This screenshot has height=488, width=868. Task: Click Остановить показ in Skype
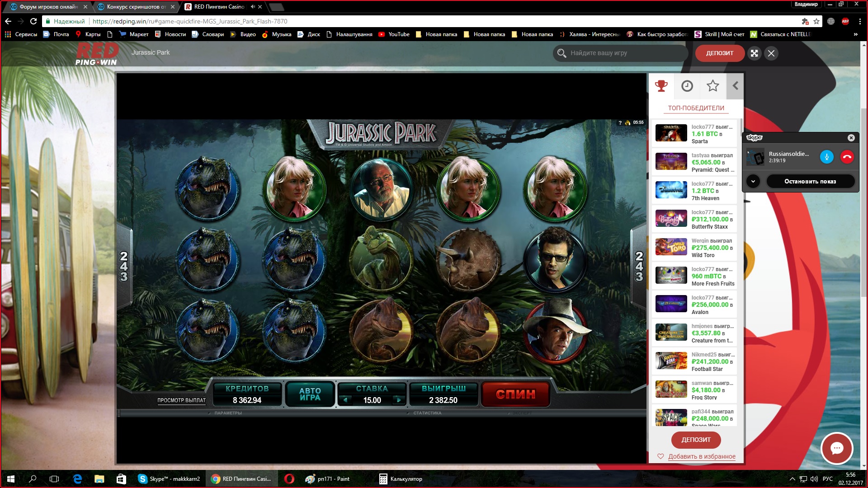point(810,181)
